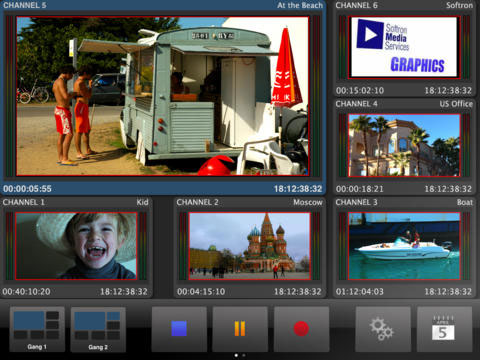The width and height of the screenshot is (480, 360).
Task: Switch to the second page dot
Action: coord(244,355)
